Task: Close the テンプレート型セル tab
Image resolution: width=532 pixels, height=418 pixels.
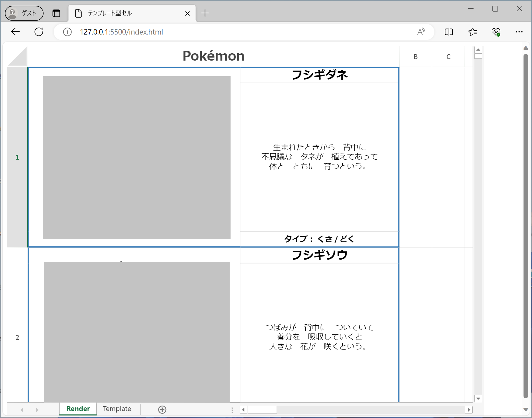Action: 188,13
